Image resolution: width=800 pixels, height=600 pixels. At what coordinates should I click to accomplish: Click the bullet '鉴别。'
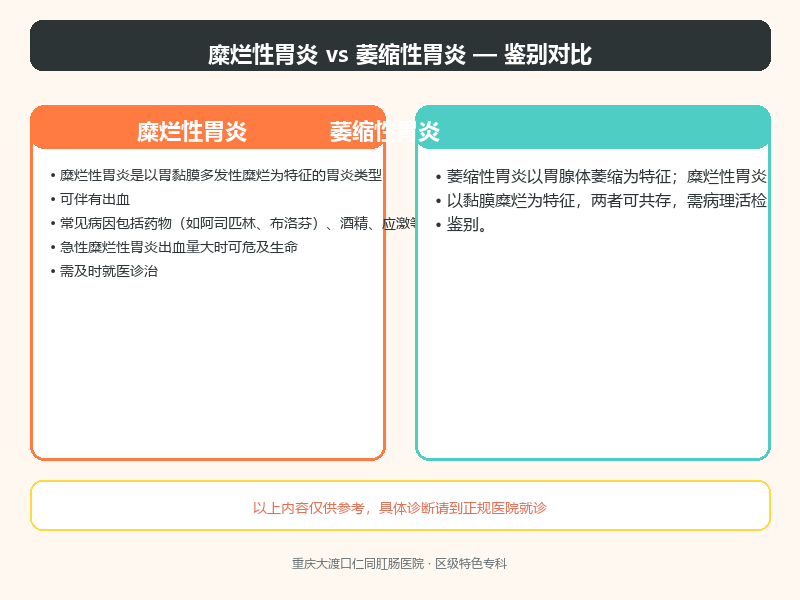pos(467,224)
